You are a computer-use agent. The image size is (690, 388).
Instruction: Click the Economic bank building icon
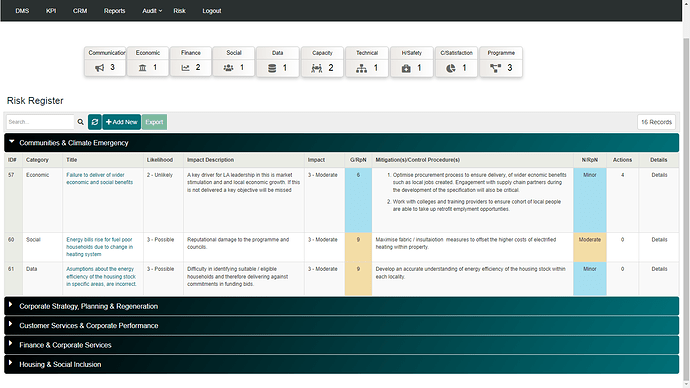tap(143, 68)
